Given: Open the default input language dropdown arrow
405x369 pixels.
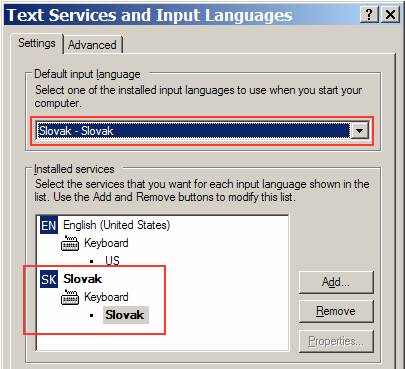Looking at the screenshot, I should click(x=359, y=130).
